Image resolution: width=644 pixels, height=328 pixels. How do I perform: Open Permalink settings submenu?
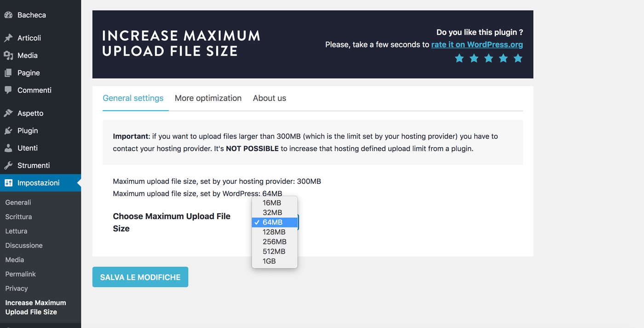[x=21, y=274]
